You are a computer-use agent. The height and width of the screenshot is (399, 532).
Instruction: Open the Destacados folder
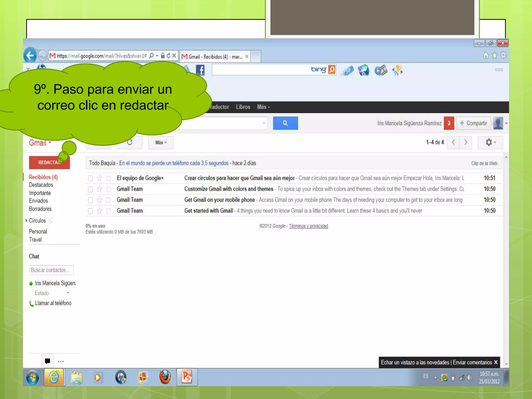coord(41,185)
